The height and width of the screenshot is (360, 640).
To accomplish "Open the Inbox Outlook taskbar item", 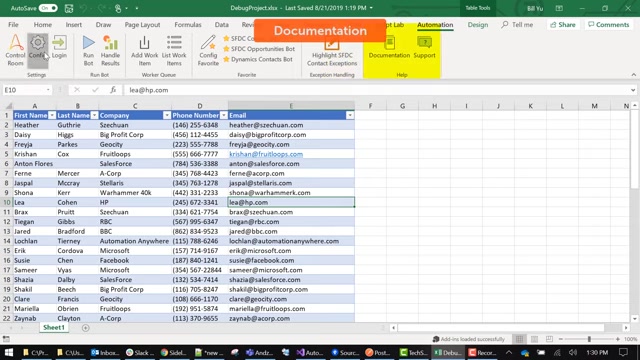I will click(104, 352).
